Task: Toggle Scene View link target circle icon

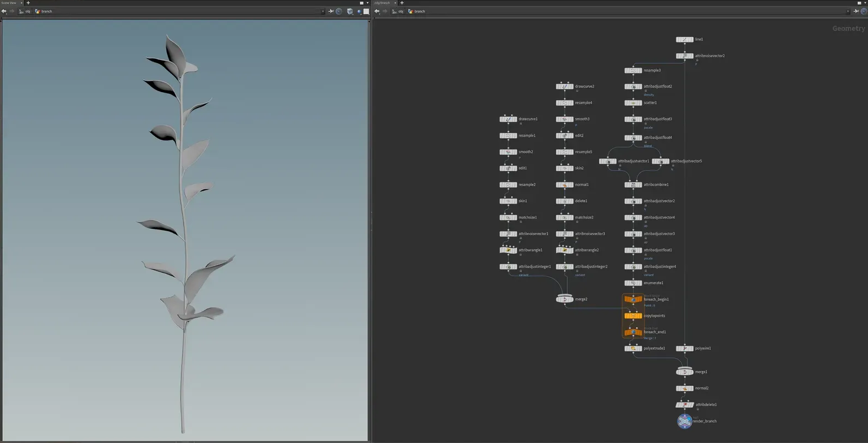Action: click(339, 11)
